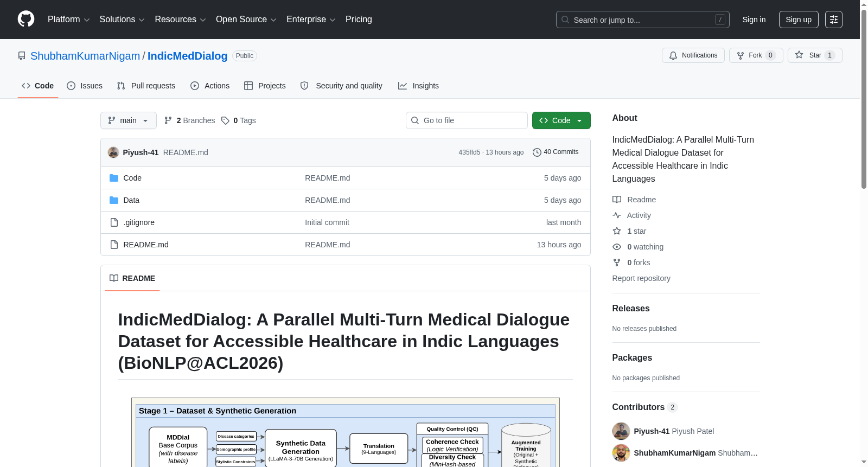Open the README.md file

point(146,245)
